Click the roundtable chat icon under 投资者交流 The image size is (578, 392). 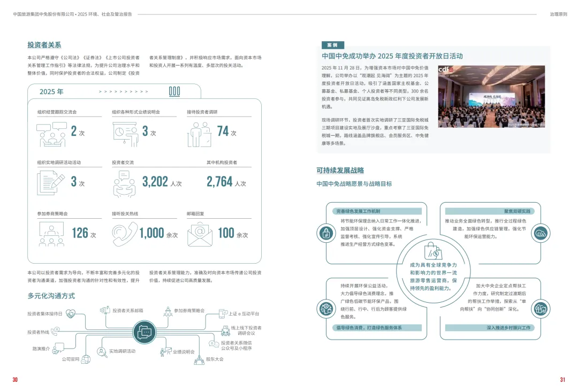pos(124,184)
